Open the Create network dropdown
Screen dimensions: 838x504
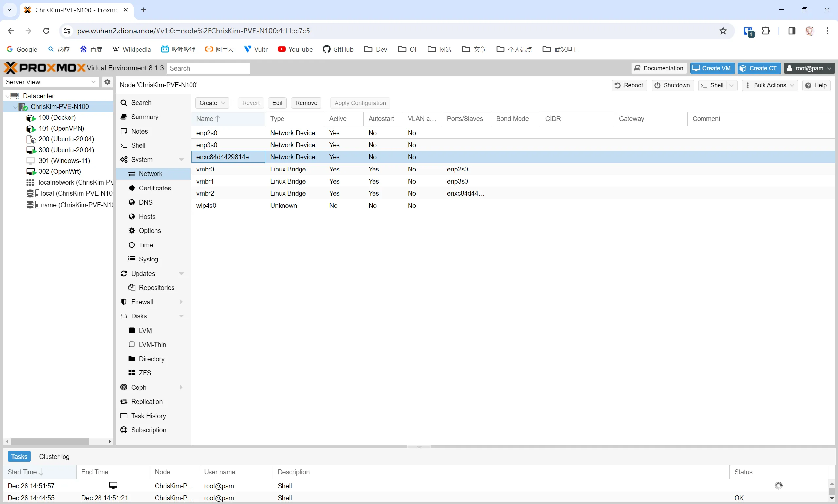coord(212,103)
